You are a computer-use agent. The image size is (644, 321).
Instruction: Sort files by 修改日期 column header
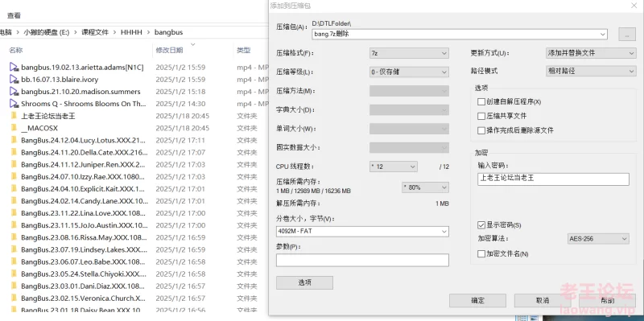pyautogui.click(x=169, y=51)
